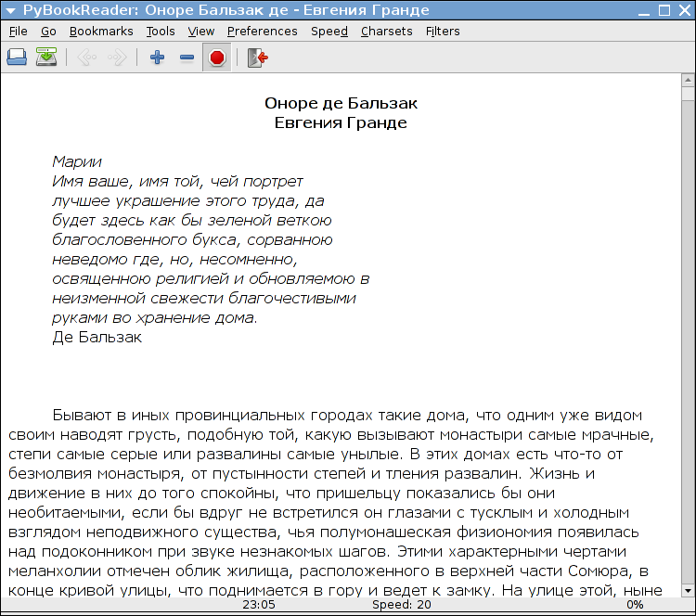Go forward with the right arrow icon
696x616 pixels.
click(117, 58)
